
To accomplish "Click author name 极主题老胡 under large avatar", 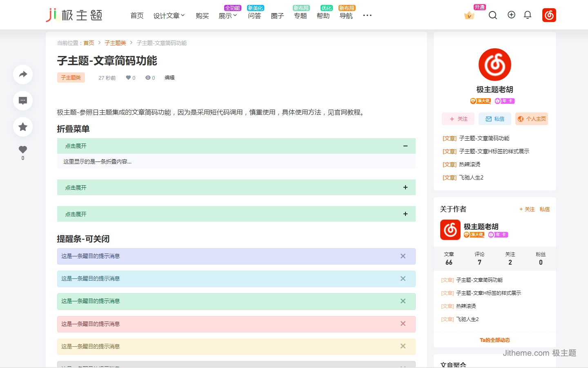I will (495, 90).
